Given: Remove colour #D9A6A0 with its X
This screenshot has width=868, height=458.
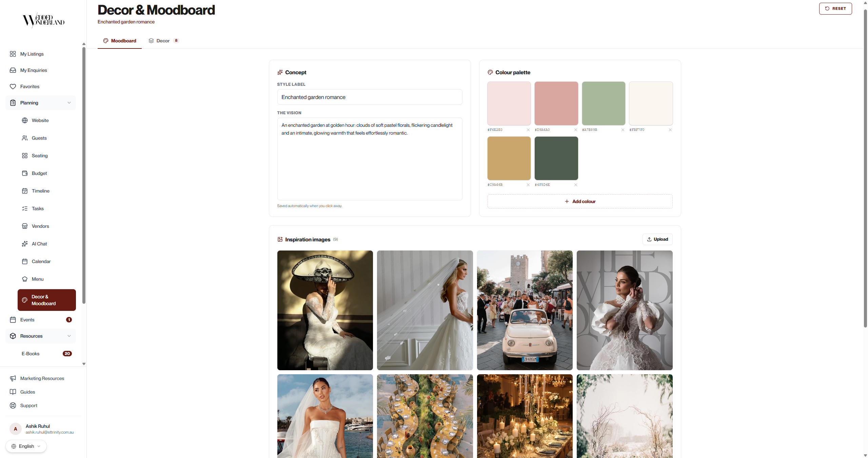Looking at the screenshot, I should point(576,130).
